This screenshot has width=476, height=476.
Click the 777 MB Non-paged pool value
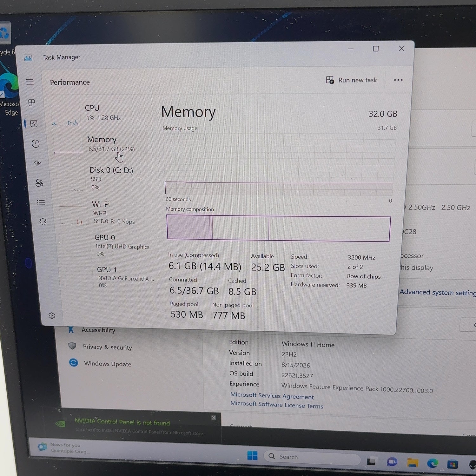point(229,315)
